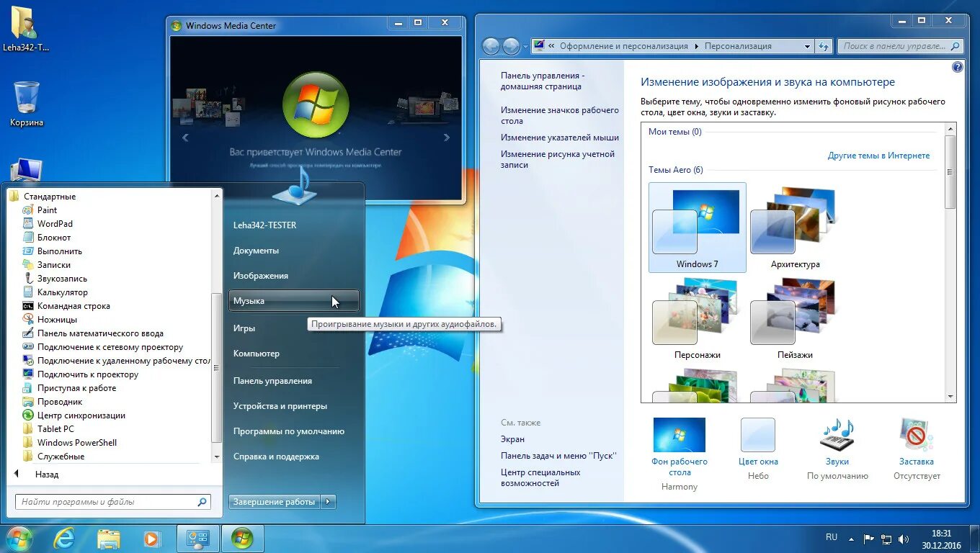Click Windows Explorer folder on taskbar
The height and width of the screenshot is (553, 980).
pyautogui.click(x=108, y=539)
